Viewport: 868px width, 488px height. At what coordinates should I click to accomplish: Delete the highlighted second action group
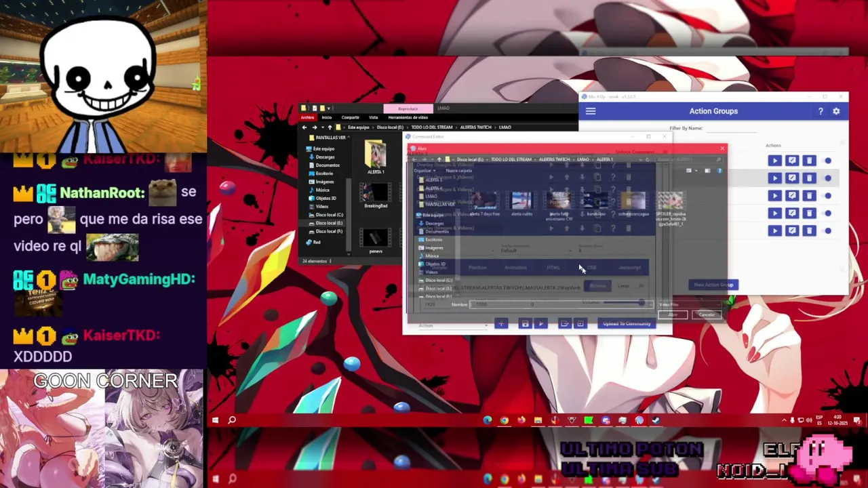click(x=809, y=178)
